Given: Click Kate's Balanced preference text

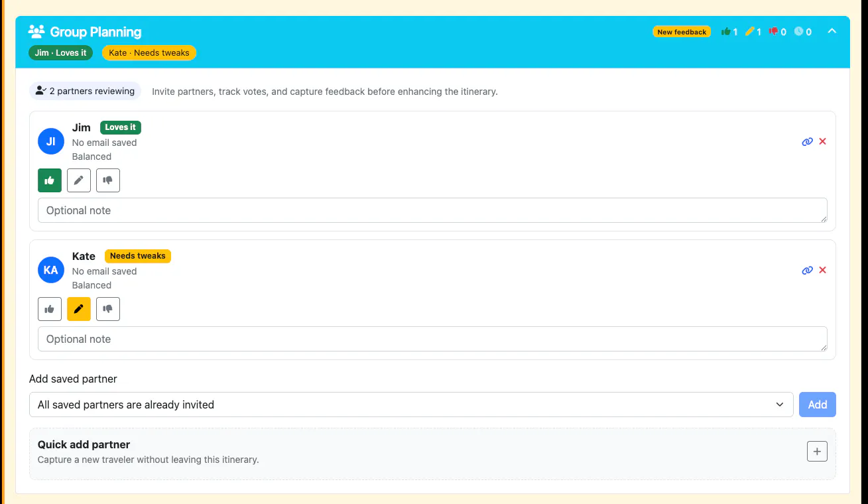Looking at the screenshot, I should point(92,285).
